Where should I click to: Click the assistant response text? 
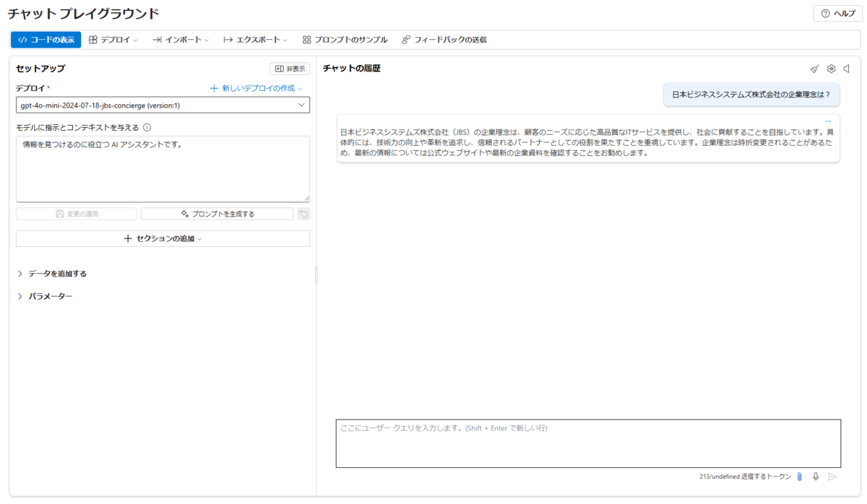point(588,142)
